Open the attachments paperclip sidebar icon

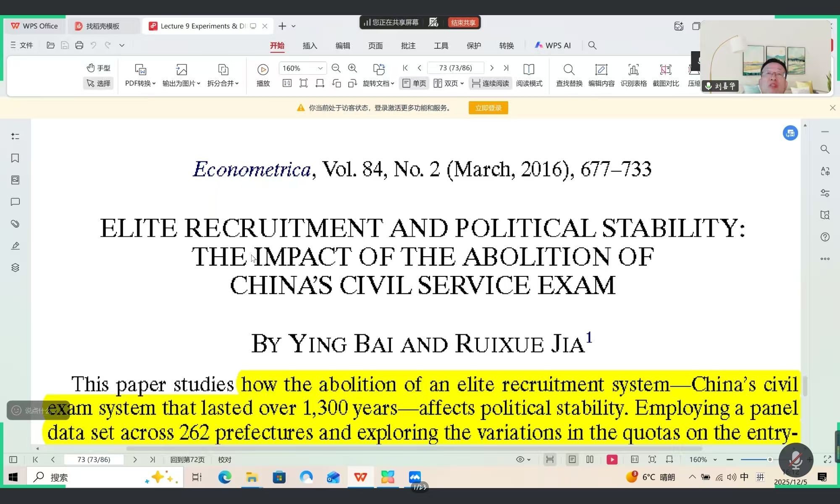[15, 223]
